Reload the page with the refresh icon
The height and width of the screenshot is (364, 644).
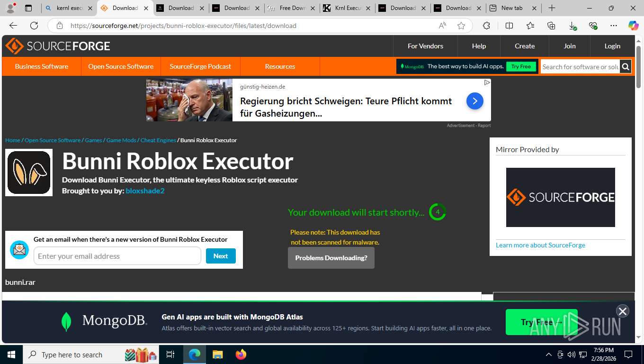(34, 26)
